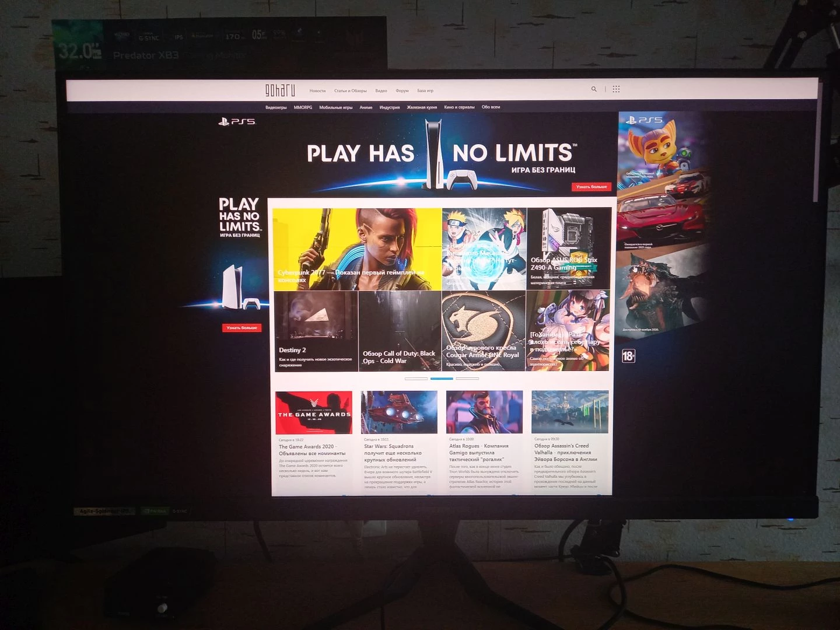Click Star Wars: Squadrons headline
Viewport: 840px width, 630px height.
pyautogui.click(x=393, y=453)
